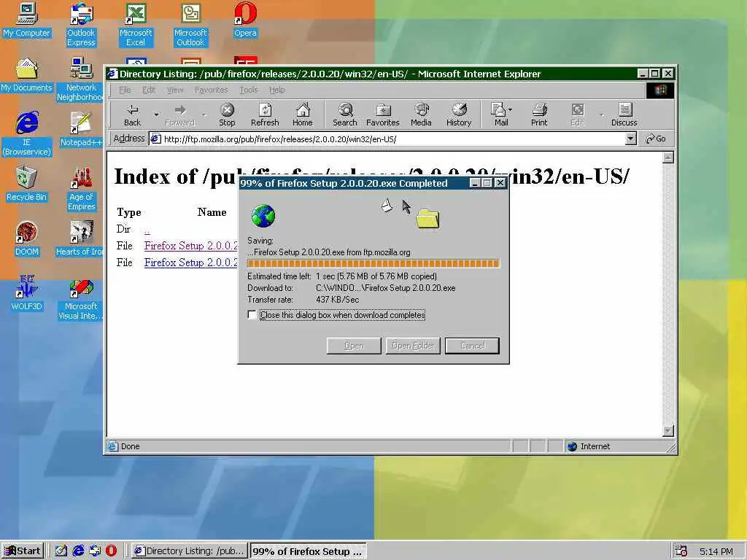
Task: Select the Recycle Bin desktop icon
Action: coord(27,184)
